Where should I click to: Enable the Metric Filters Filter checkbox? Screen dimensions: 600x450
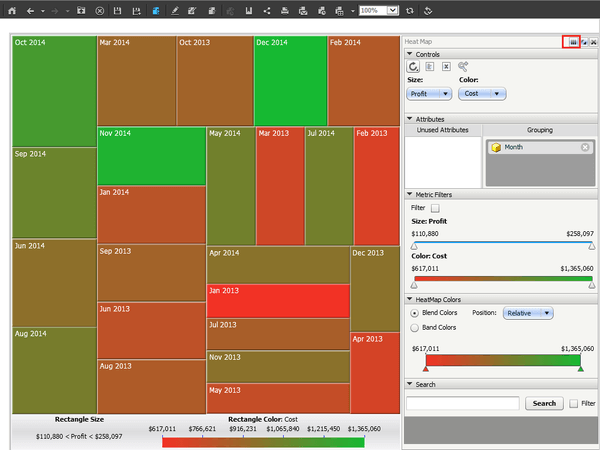click(x=435, y=208)
